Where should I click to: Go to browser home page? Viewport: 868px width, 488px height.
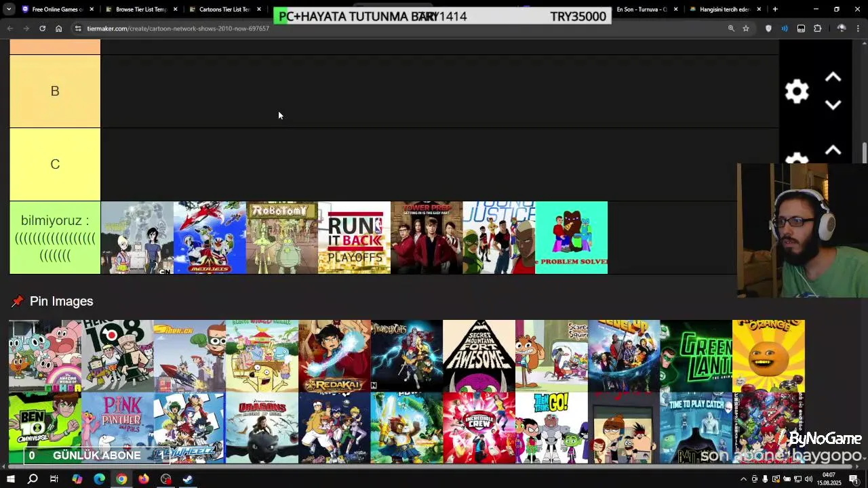click(58, 28)
